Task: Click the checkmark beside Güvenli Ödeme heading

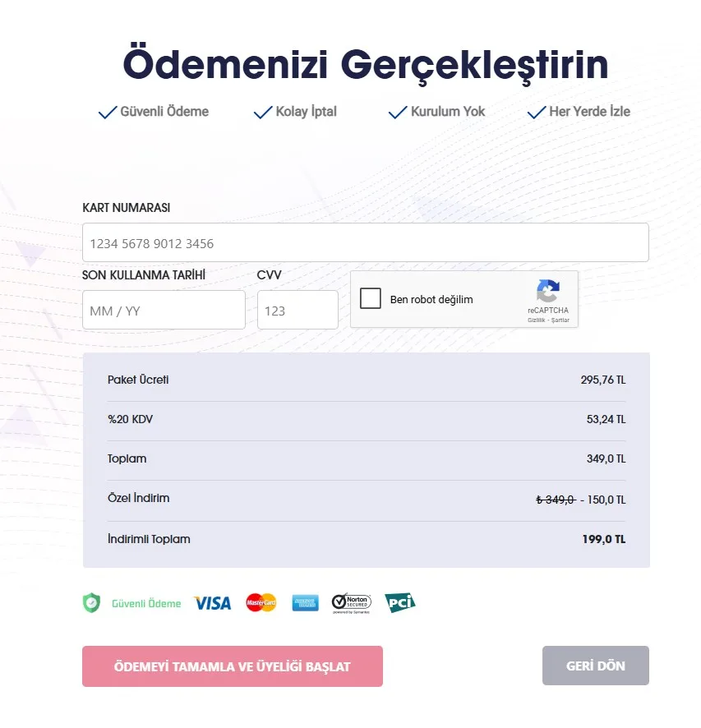Action: pos(108,113)
